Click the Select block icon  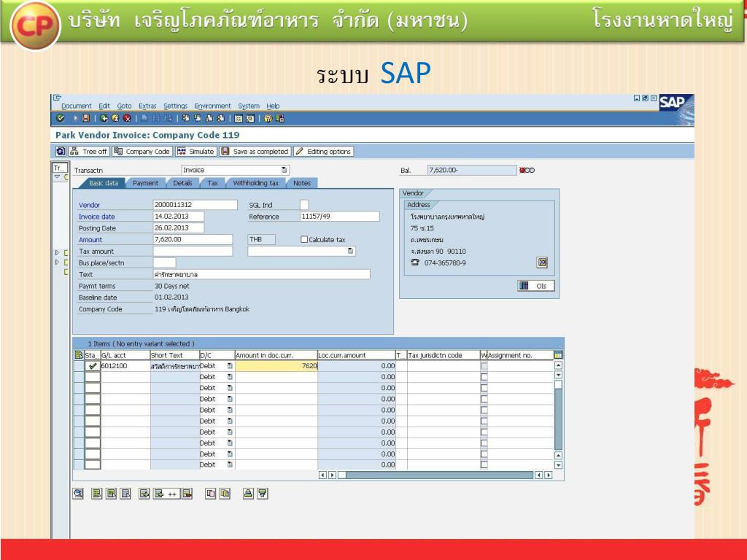(111, 494)
